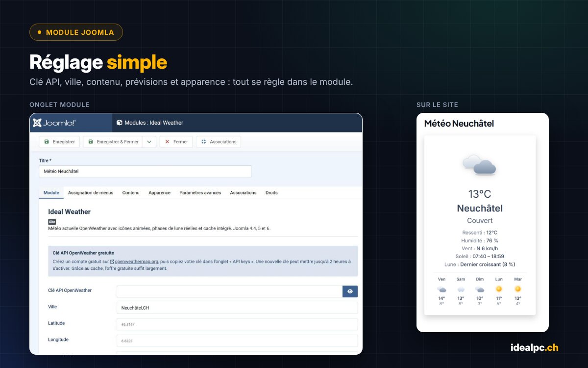Image resolution: width=588 pixels, height=368 pixels.
Task: Click the small Site badge
Action: [x=52, y=222]
